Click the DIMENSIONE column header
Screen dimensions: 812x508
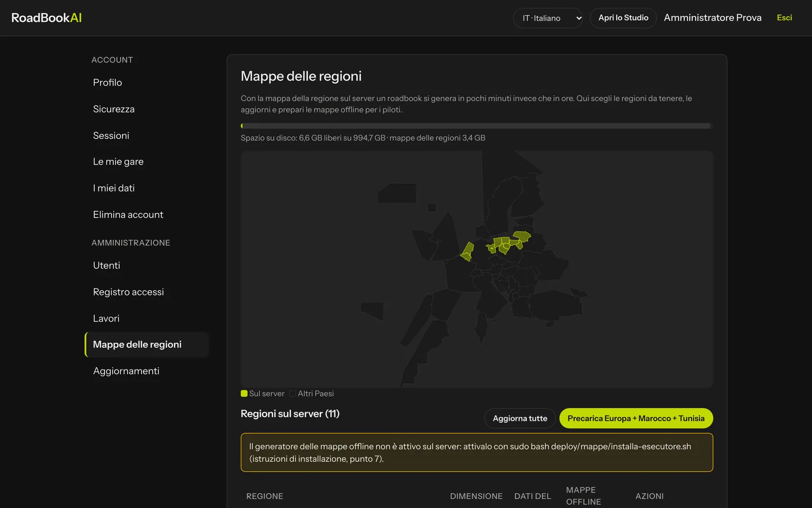pyautogui.click(x=476, y=496)
